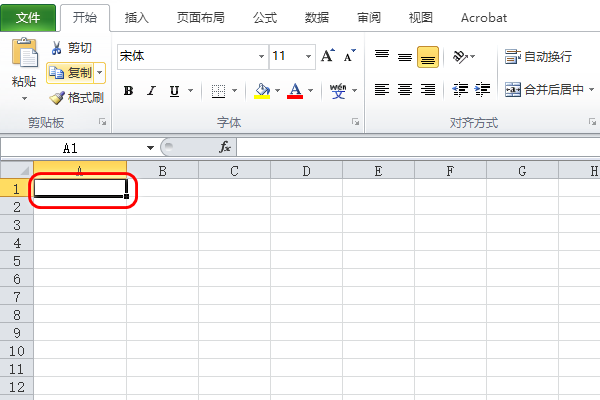Increase indent icon
600x400 pixels.
[x=483, y=90]
